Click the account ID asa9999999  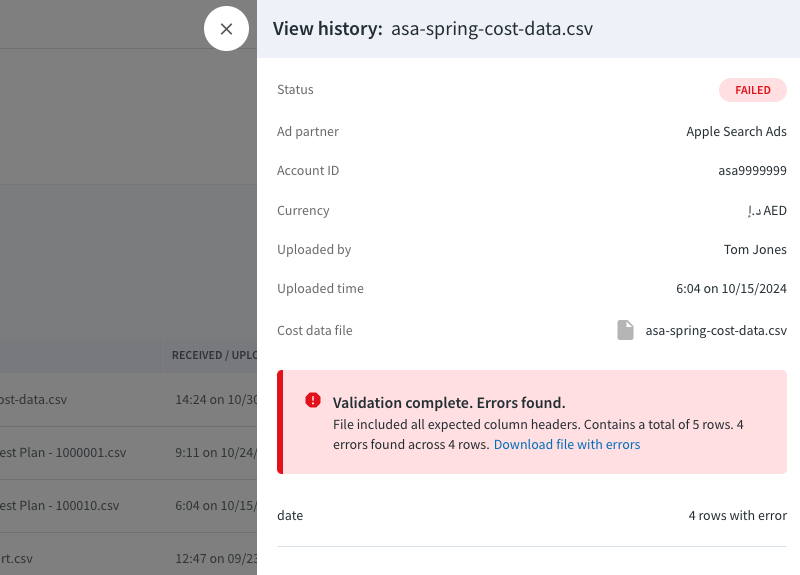(752, 170)
